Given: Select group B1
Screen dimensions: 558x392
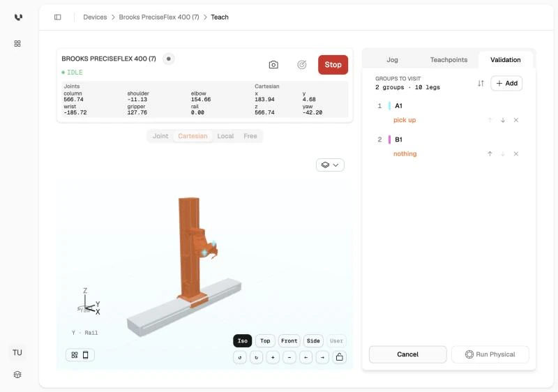Looking at the screenshot, I should [x=398, y=140].
